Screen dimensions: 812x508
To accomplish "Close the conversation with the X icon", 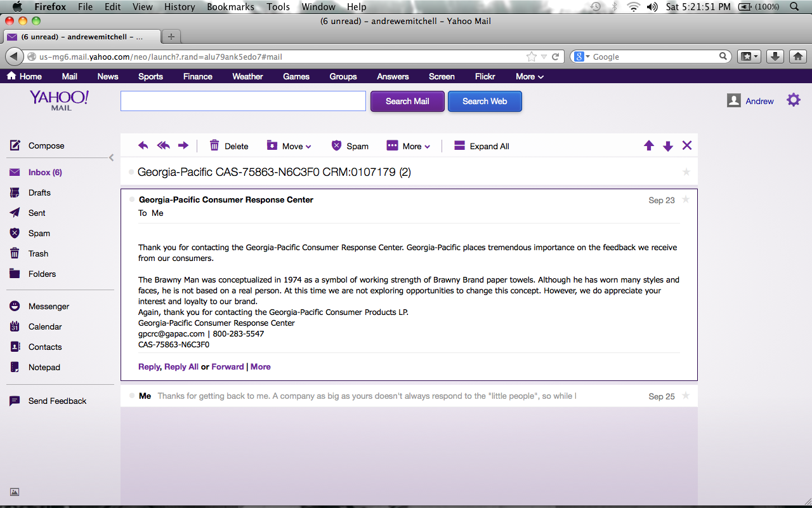I will pyautogui.click(x=686, y=146).
